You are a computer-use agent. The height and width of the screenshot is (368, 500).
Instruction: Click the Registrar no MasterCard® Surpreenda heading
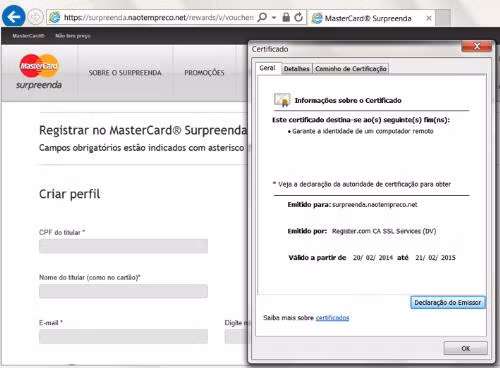(143, 130)
